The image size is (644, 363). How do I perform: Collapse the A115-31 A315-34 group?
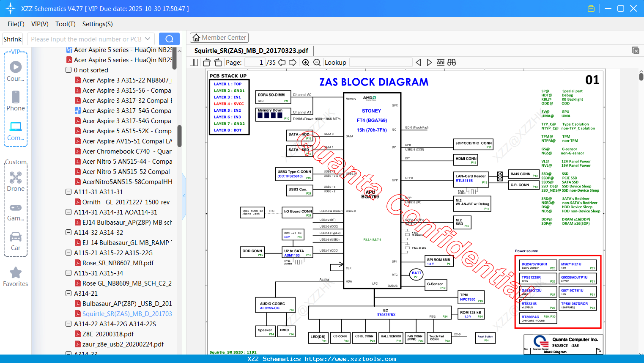(69, 273)
